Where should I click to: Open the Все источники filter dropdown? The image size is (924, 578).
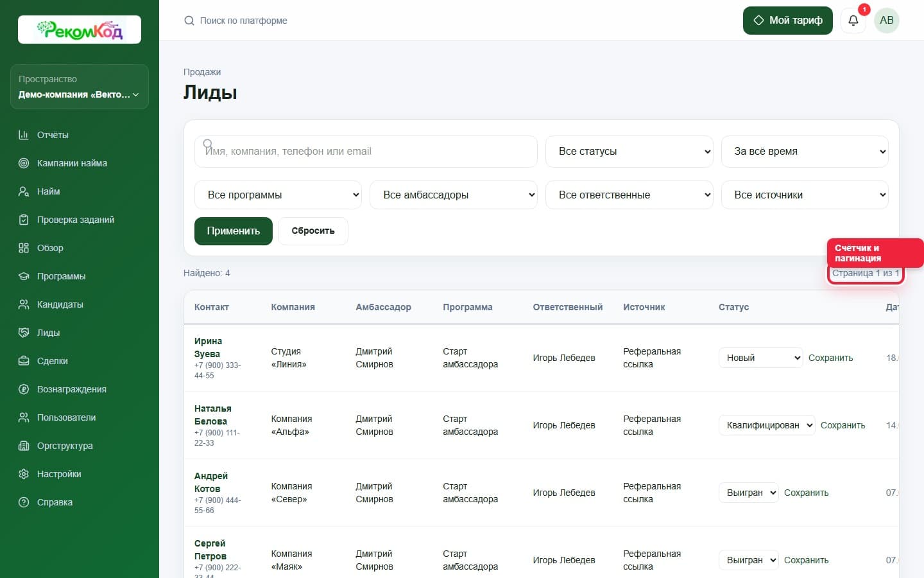805,195
